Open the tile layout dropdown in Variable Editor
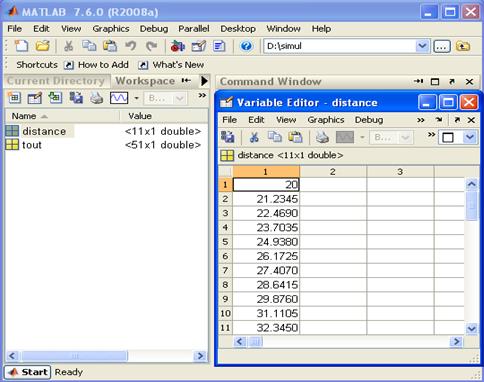This screenshot has height=382, width=484. click(x=470, y=137)
